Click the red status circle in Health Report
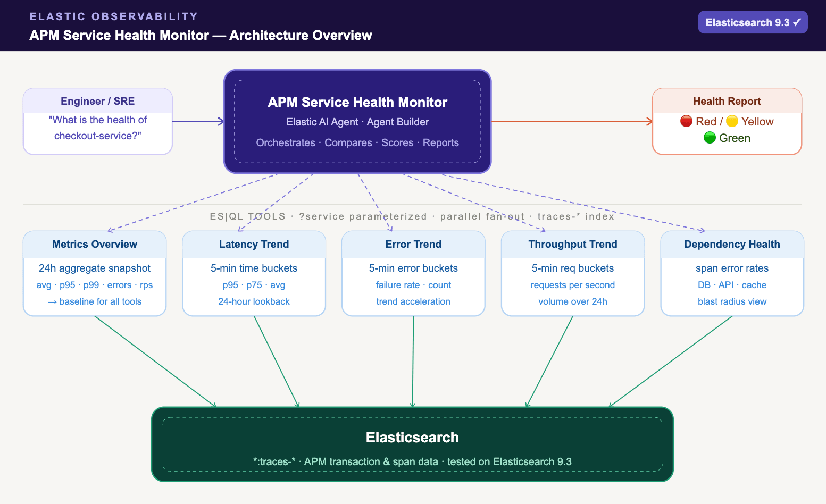 click(x=686, y=121)
